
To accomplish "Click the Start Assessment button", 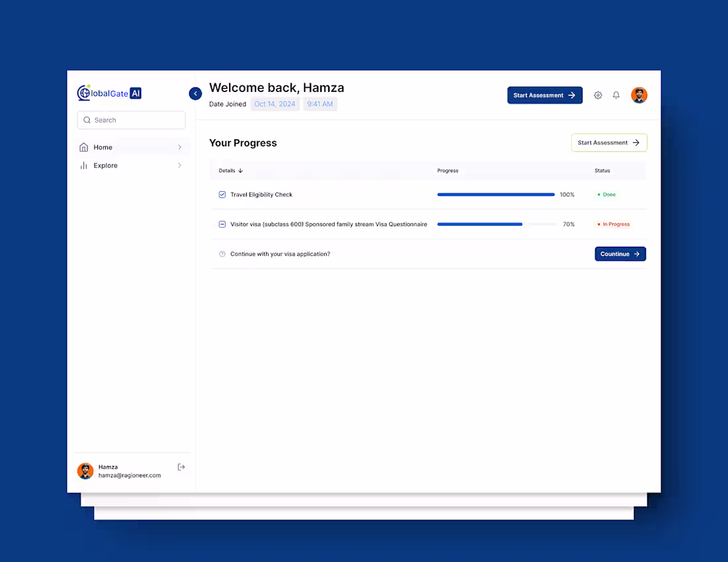I will pyautogui.click(x=544, y=95).
